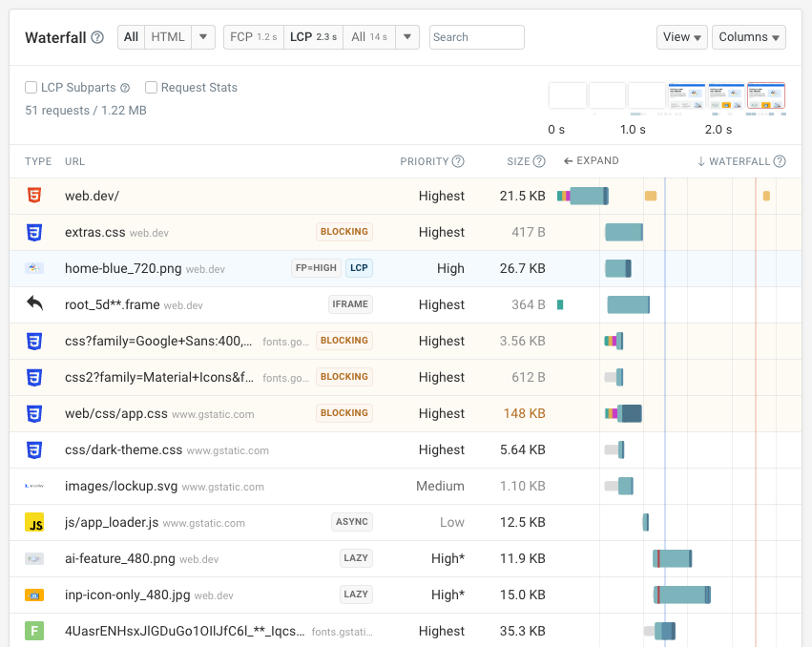Open the help tooltip beside Waterfall heading

click(x=97, y=37)
